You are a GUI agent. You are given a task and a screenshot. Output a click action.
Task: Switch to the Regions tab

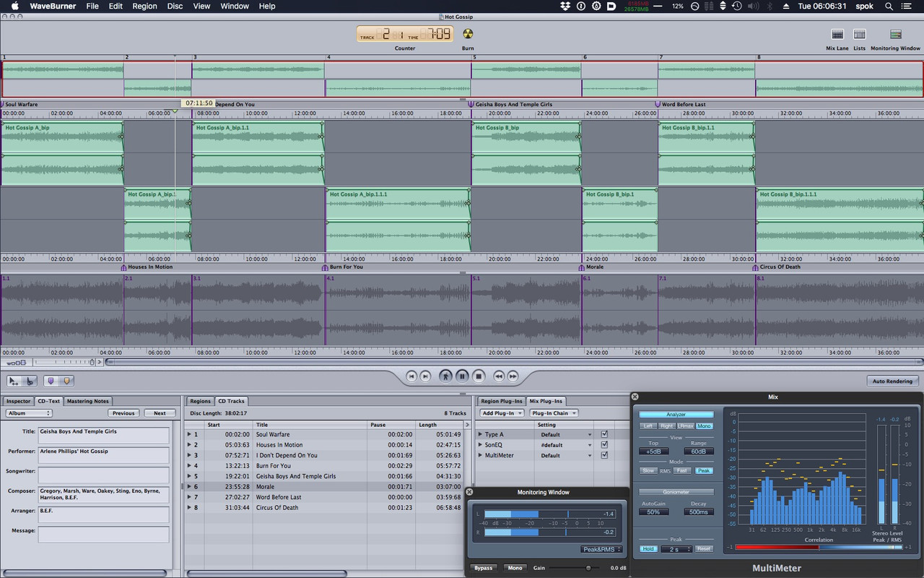(x=201, y=401)
